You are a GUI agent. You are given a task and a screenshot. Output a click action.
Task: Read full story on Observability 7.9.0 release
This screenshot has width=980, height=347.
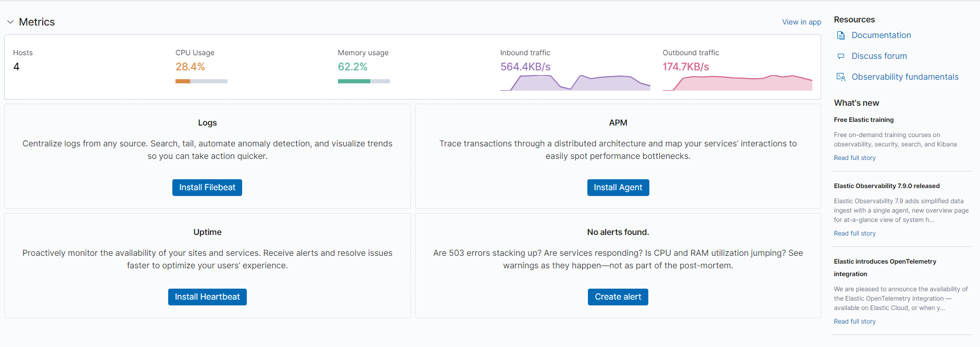point(855,233)
